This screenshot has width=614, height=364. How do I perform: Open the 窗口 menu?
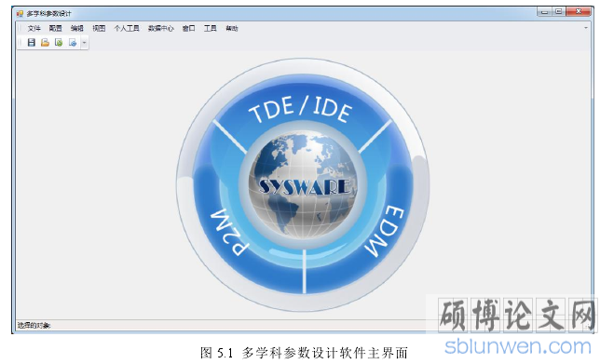click(189, 28)
